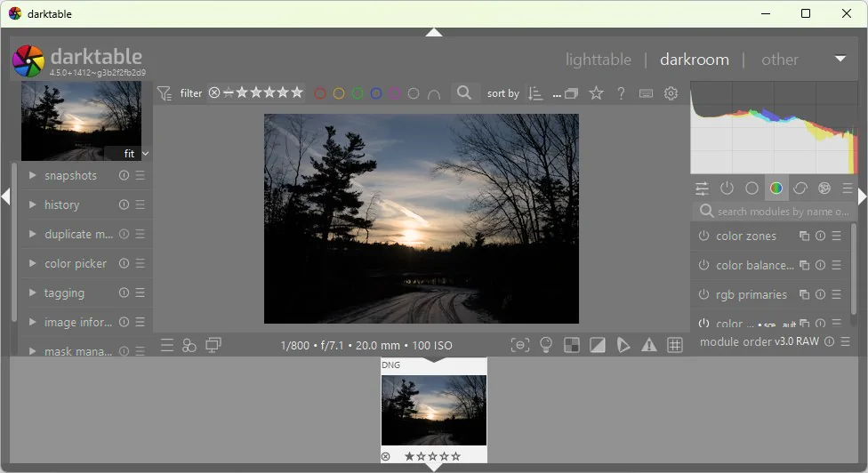Click the filter label

click(x=191, y=93)
